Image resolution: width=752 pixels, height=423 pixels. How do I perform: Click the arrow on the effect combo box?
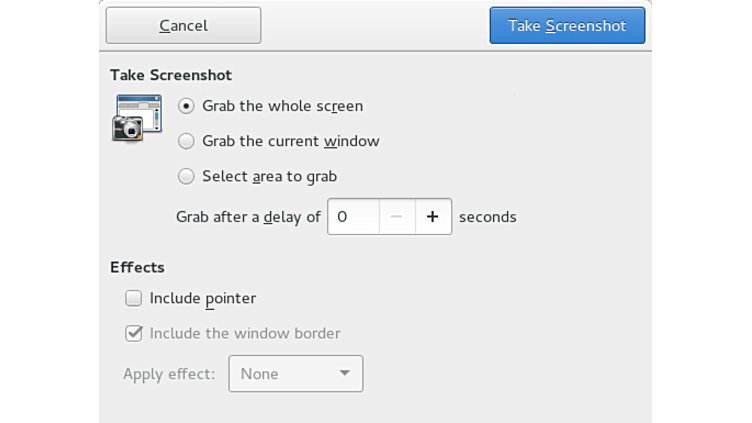point(344,374)
